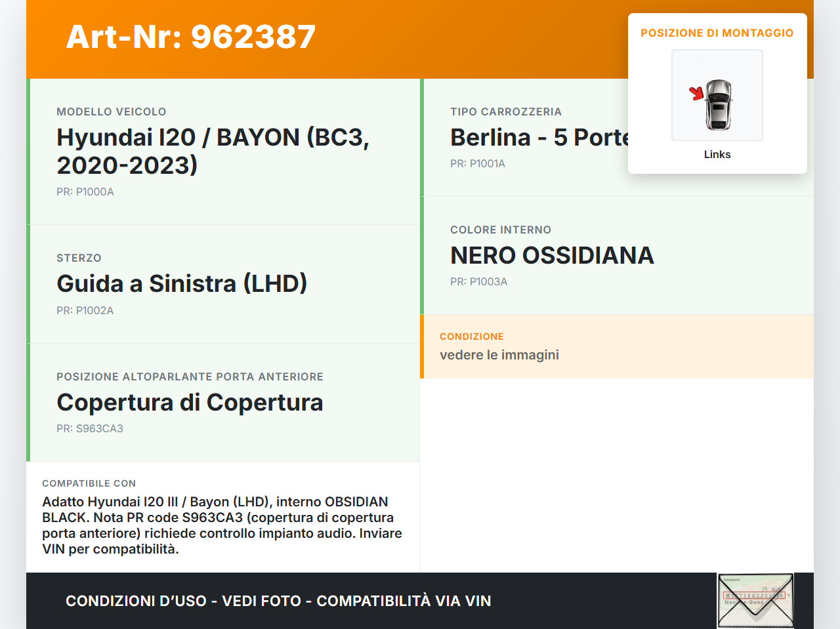Click the 'Links' caption under the car diagram
This screenshot has width=840, height=629.
tap(717, 154)
